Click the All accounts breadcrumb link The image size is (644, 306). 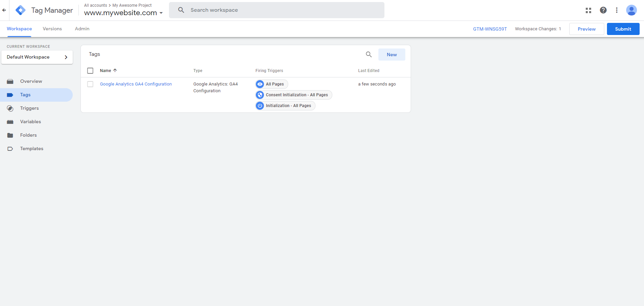click(x=96, y=5)
